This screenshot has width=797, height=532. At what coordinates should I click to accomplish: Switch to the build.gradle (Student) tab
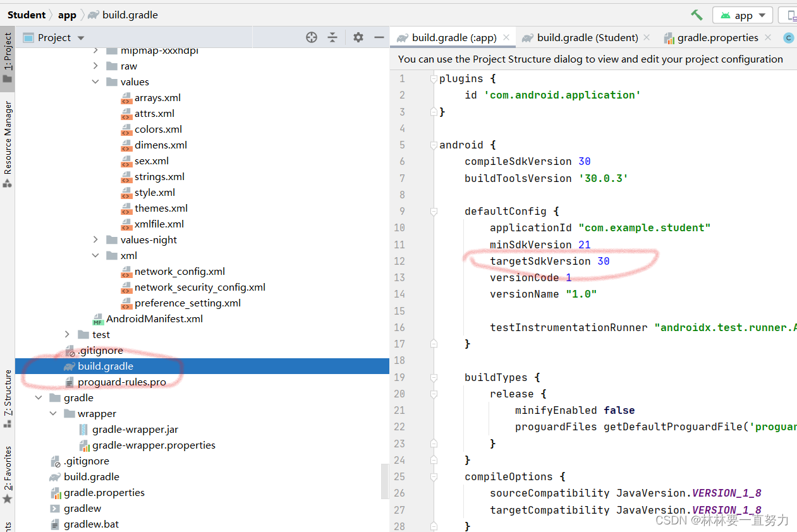tap(585, 37)
